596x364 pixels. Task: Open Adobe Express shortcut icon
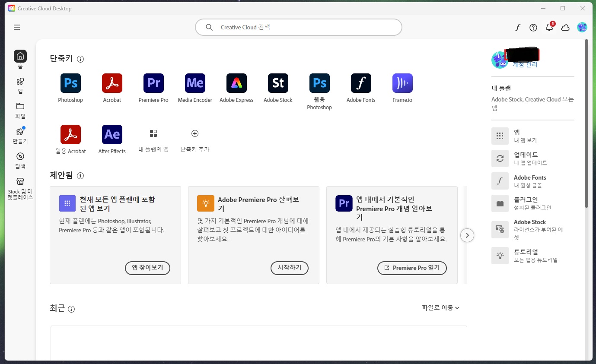(236, 83)
